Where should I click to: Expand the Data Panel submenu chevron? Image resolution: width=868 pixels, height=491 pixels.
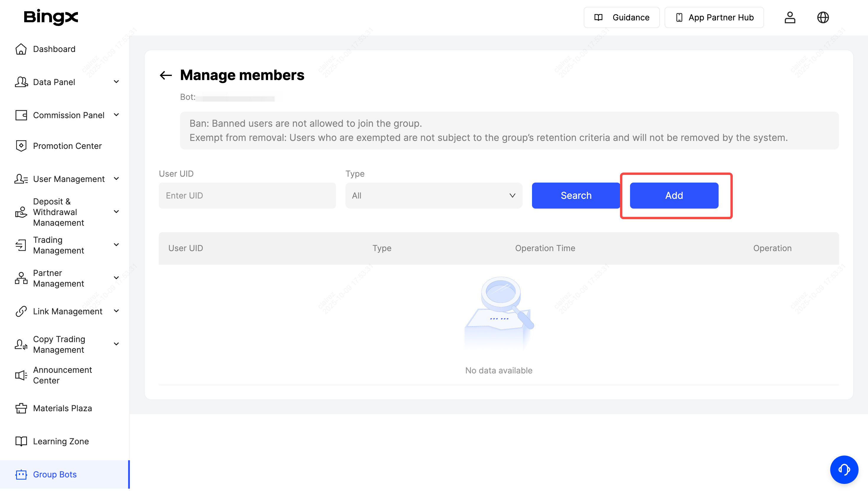coord(116,82)
